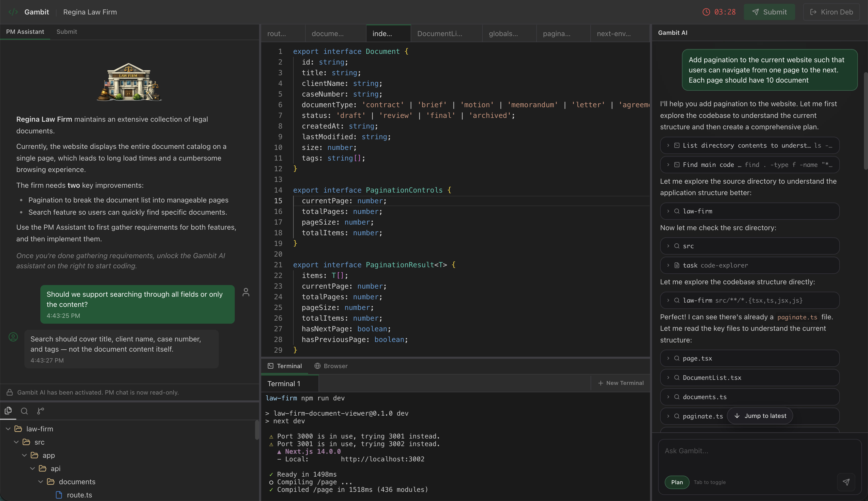Click the search icon above file tree
868x501 pixels.
click(x=24, y=411)
